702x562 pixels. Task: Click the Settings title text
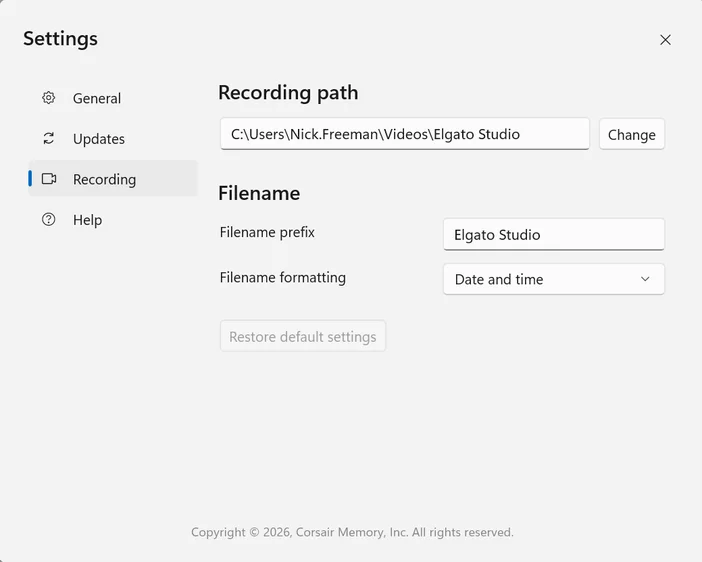point(60,39)
